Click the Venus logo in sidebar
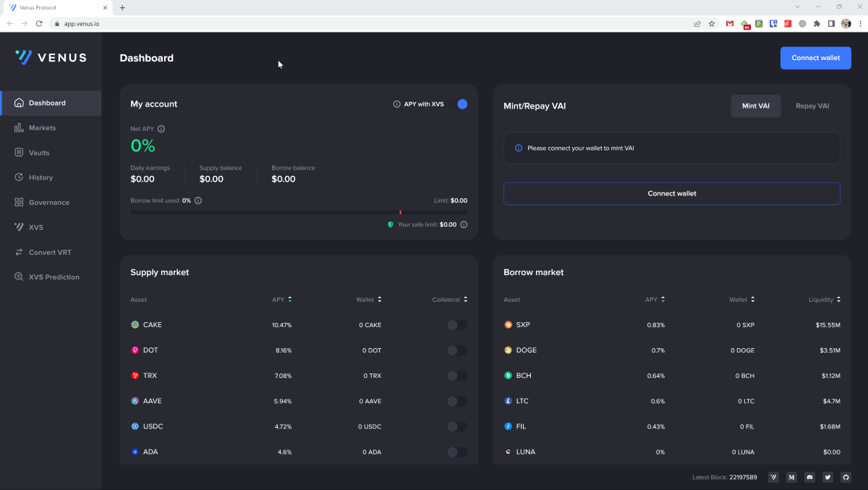 point(51,57)
